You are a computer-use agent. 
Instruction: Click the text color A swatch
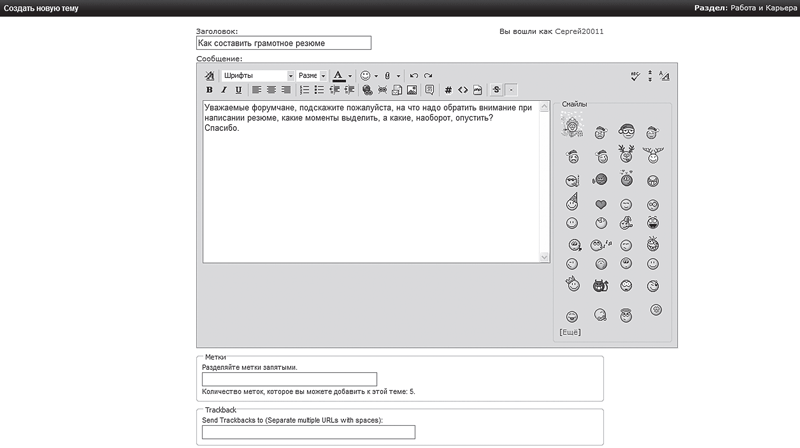point(338,76)
